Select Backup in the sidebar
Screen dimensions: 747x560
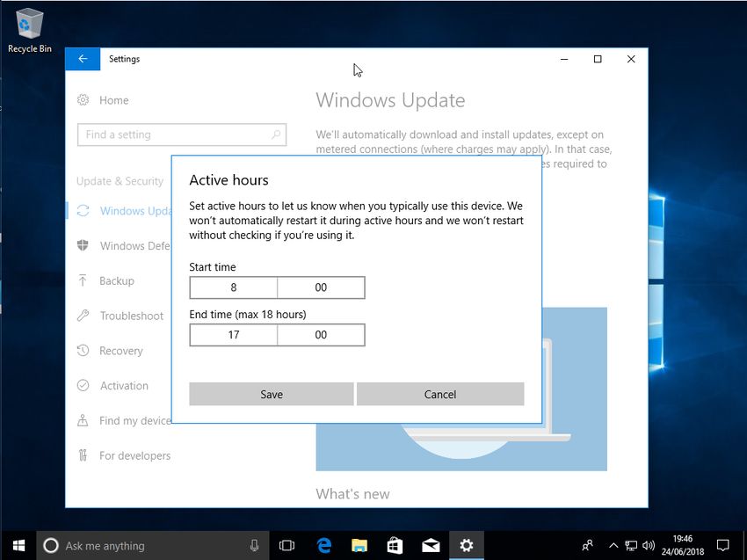pos(117,280)
